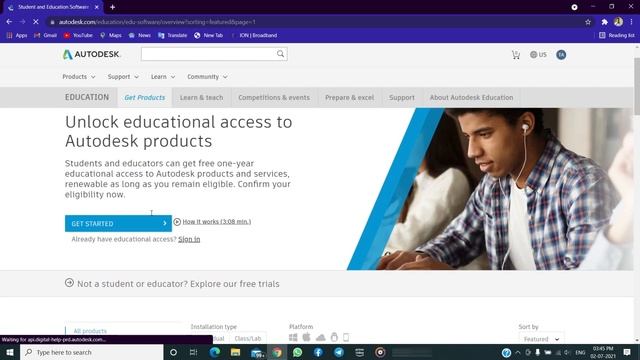Filter by cloud platform icon
Screen dimensions: 640x360
(x=320, y=338)
